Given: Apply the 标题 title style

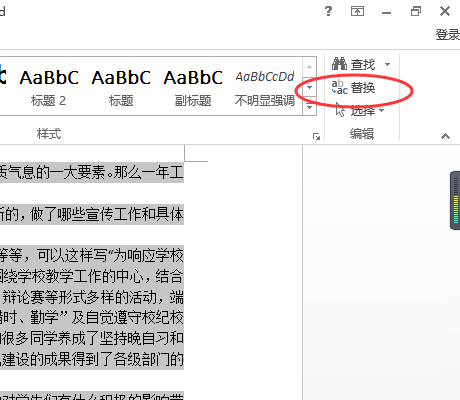Looking at the screenshot, I should pos(121,86).
